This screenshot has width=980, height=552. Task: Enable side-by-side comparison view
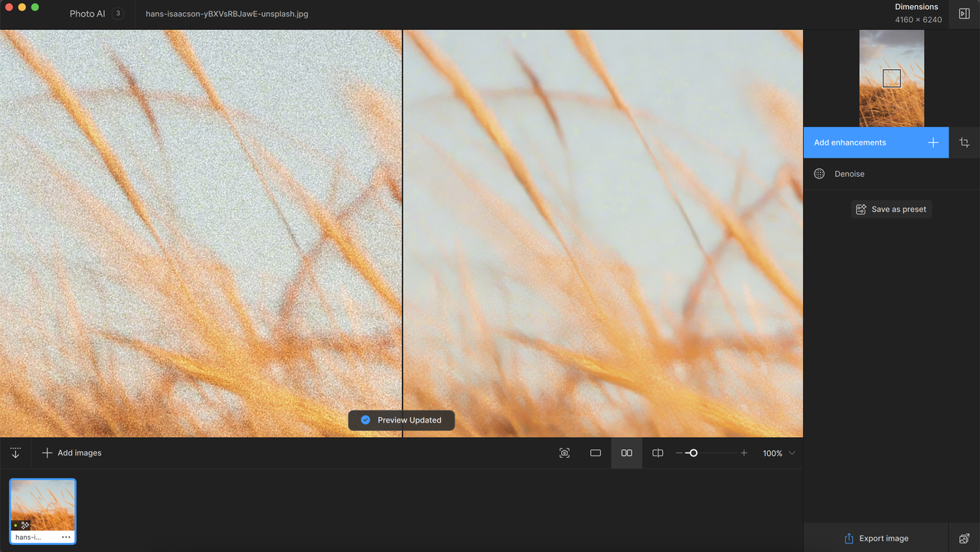pyautogui.click(x=626, y=453)
